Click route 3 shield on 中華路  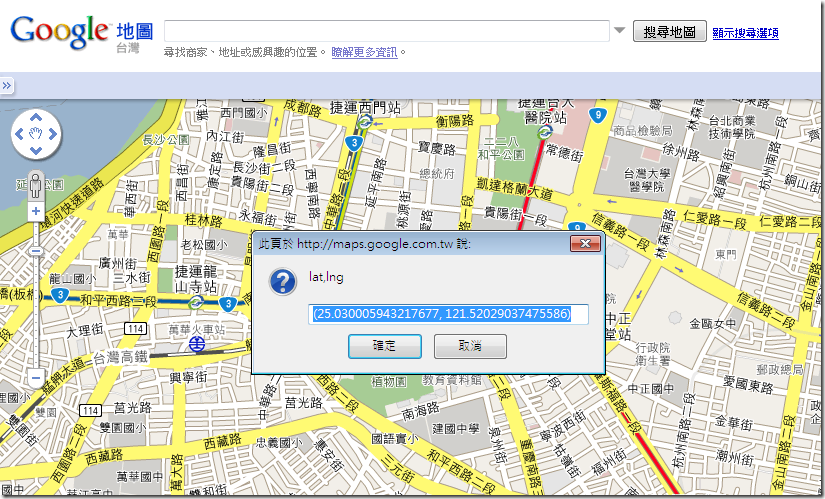click(354, 143)
